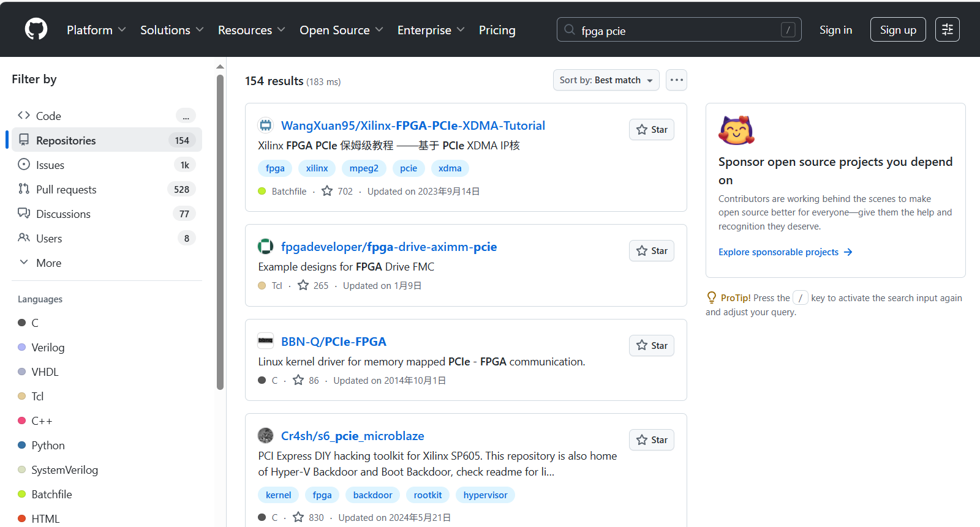Click the xdma topic tag
980x527 pixels.
coord(450,168)
